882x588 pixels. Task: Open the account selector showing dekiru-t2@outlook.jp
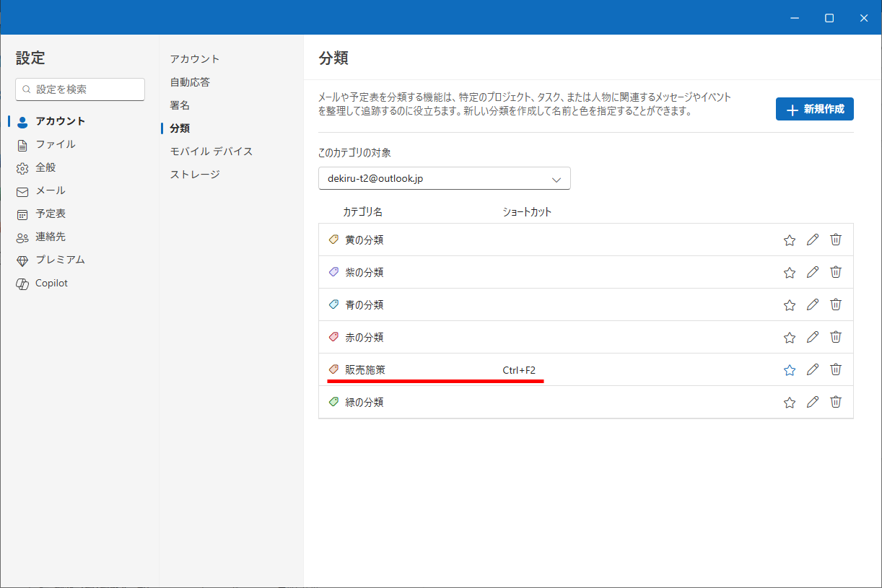444,178
